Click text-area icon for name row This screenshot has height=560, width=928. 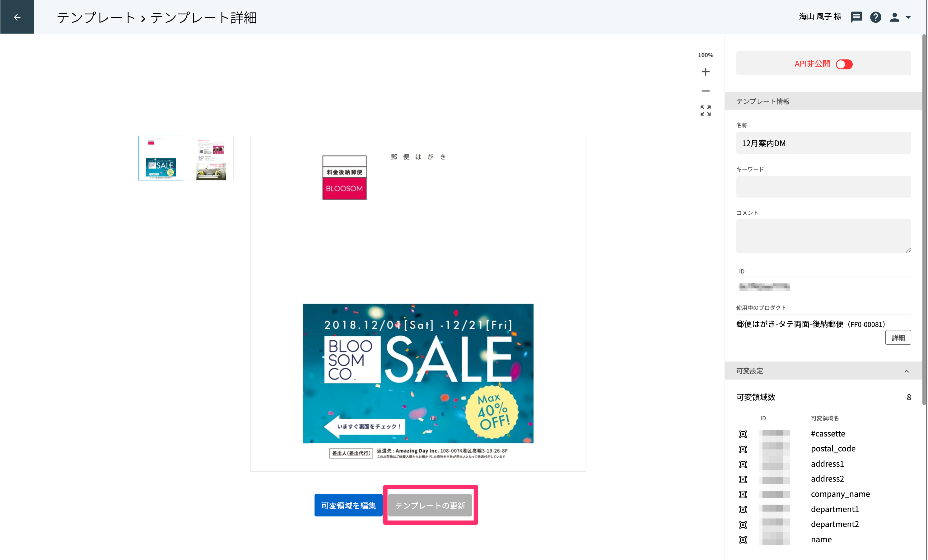[x=743, y=540]
